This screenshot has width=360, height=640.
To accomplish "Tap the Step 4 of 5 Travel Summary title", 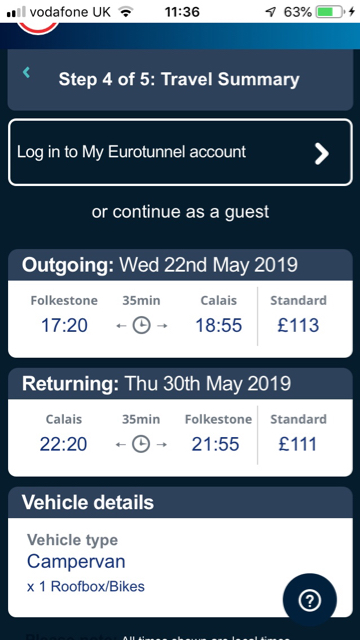I will click(179, 79).
